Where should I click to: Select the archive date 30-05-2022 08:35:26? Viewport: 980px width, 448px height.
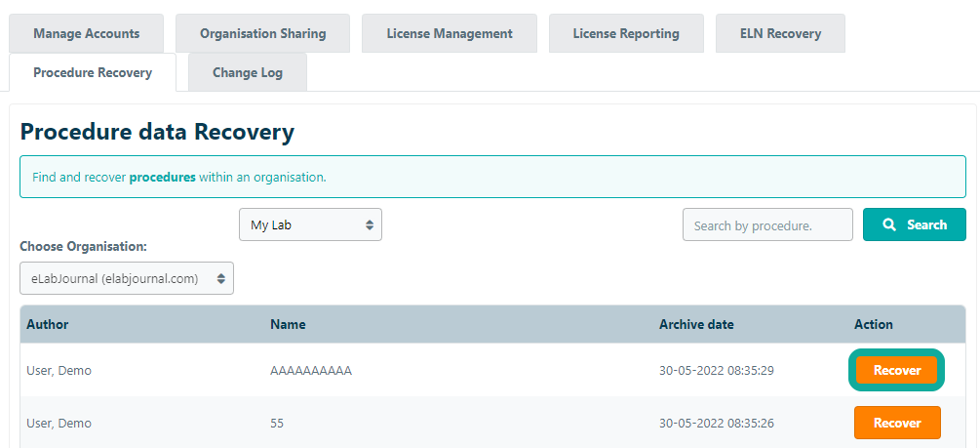(717, 423)
